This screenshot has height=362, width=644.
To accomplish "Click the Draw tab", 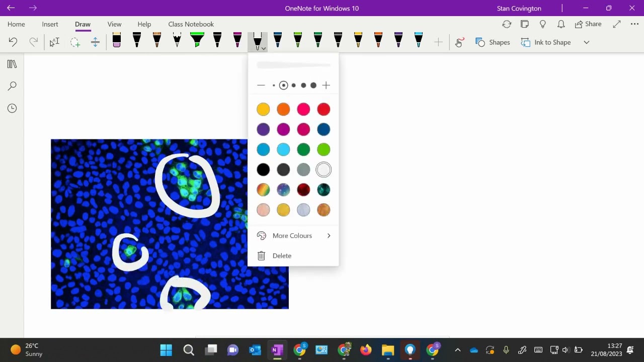I will click(83, 24).
